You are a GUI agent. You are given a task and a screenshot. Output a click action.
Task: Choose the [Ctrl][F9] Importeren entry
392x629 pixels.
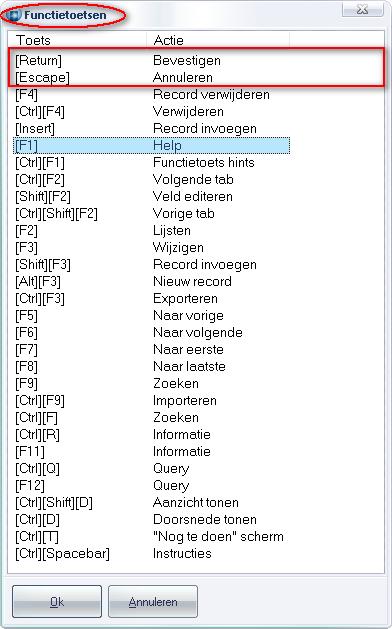[152, 401]
